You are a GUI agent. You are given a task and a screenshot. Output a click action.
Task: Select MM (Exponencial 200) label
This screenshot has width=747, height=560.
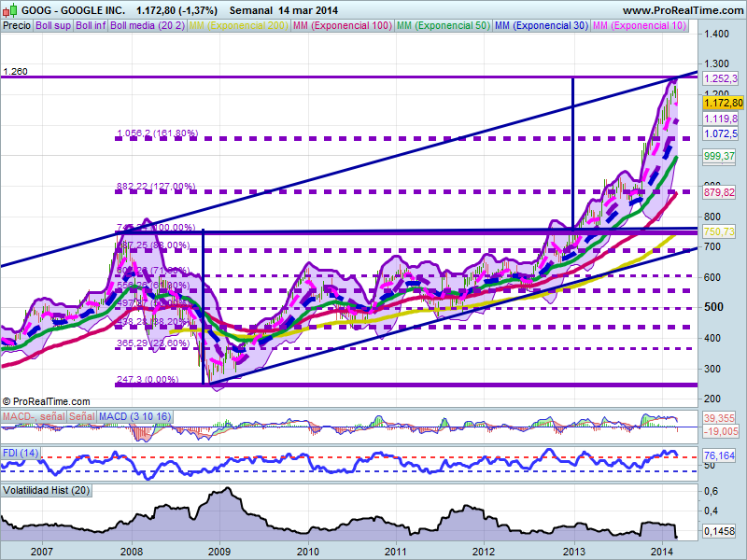coord(239,26)
